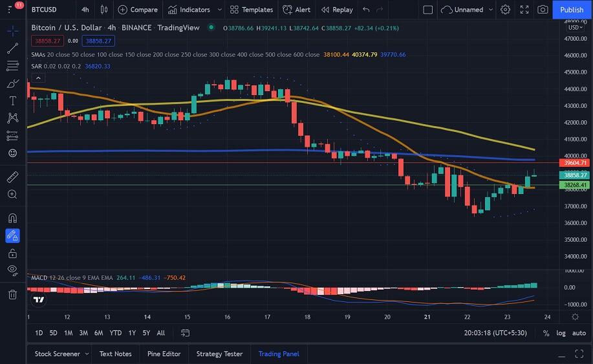
Task: Hide all drawings using the eye icon
Action: pyautogui.click(x=12, y=270)
